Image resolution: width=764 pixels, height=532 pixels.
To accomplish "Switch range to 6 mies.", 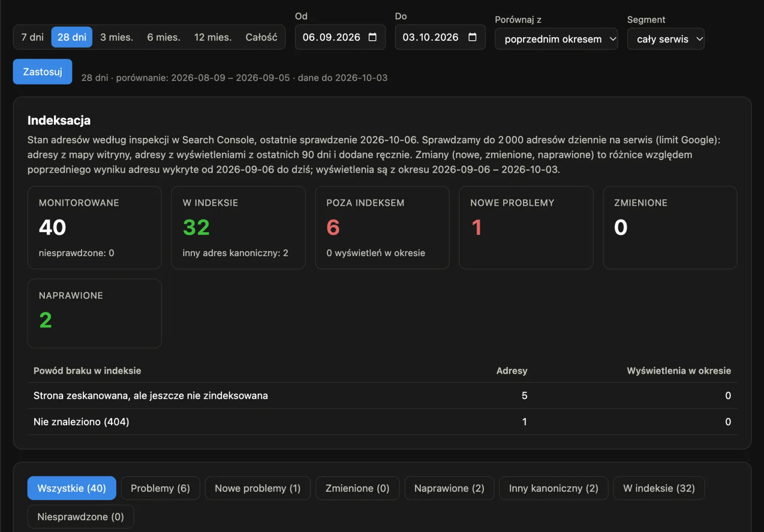I will pyautogui.click(x=163, y=37).
